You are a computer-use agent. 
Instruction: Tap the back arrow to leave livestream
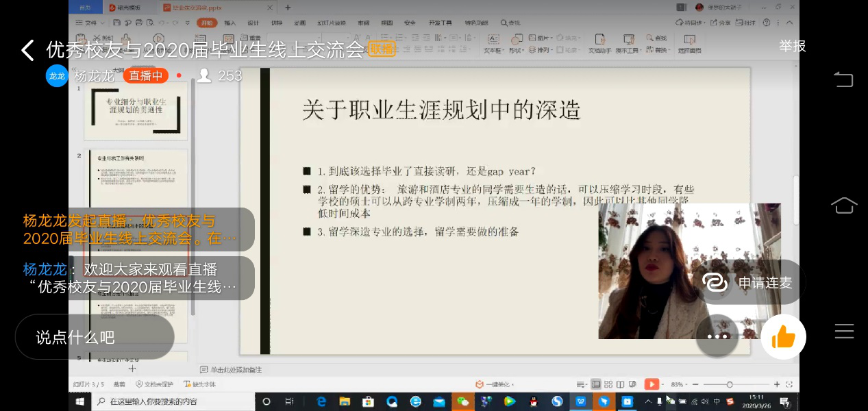click(x=27, y=50)
